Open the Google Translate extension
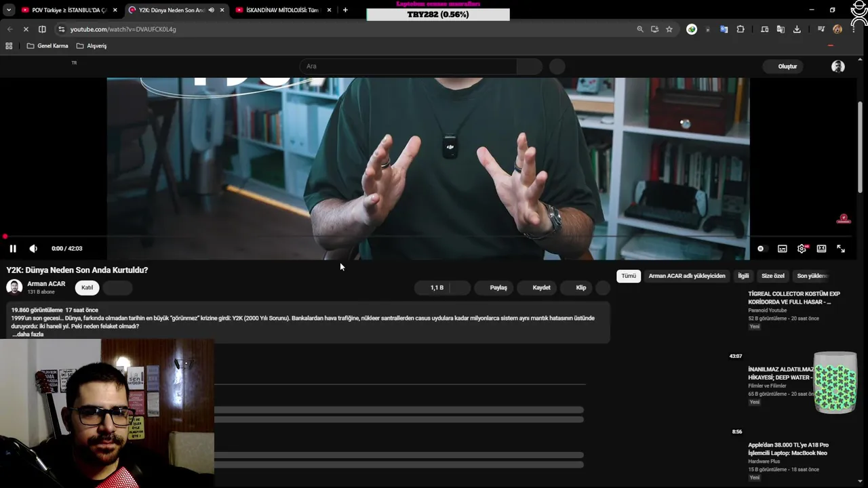The image size is (868, 488). [x=724, y=29]
